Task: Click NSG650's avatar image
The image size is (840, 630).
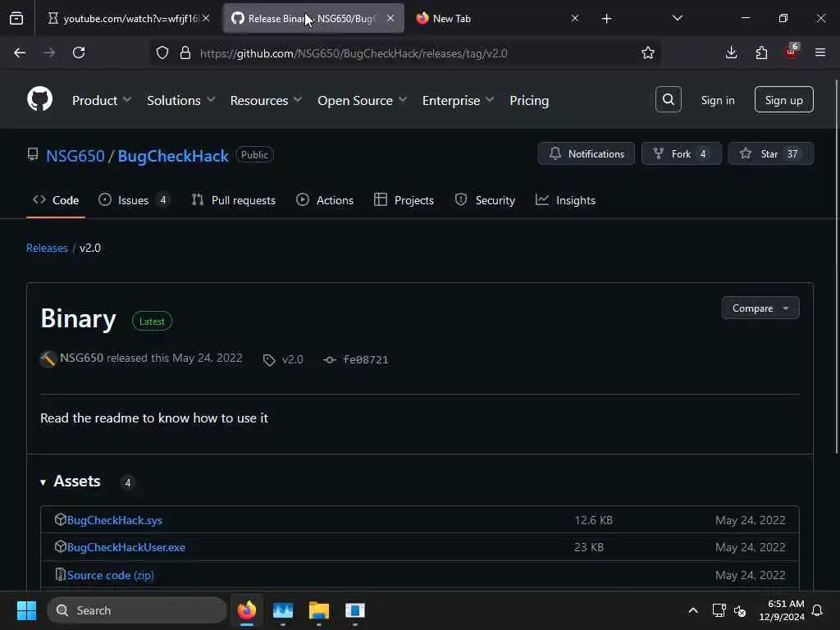Action: click(x=48, y=359)
